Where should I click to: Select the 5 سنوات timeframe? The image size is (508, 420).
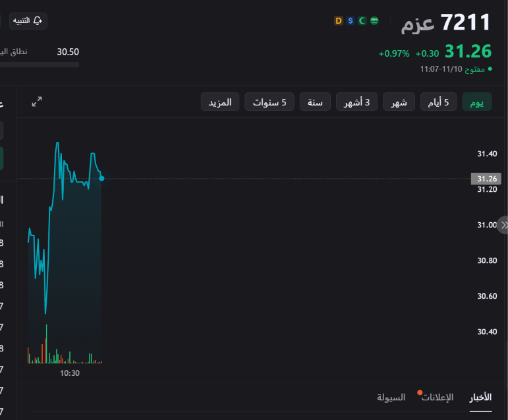coord(269,102)
